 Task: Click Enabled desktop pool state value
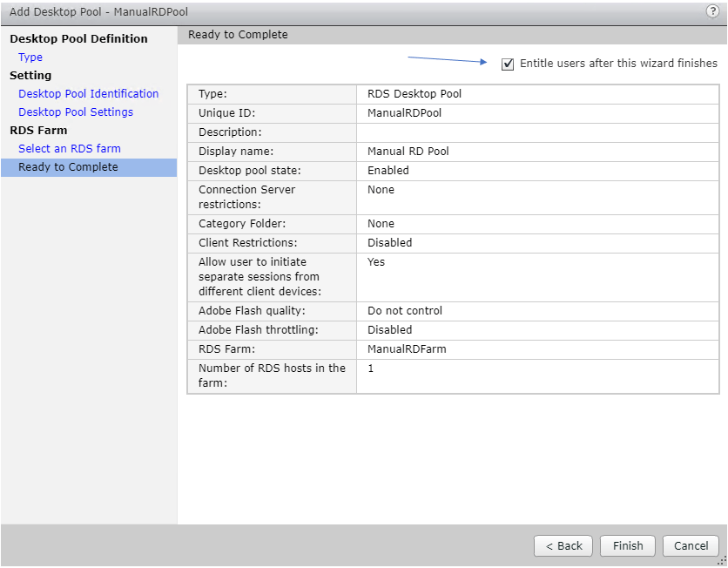click(x=388, y=171)
